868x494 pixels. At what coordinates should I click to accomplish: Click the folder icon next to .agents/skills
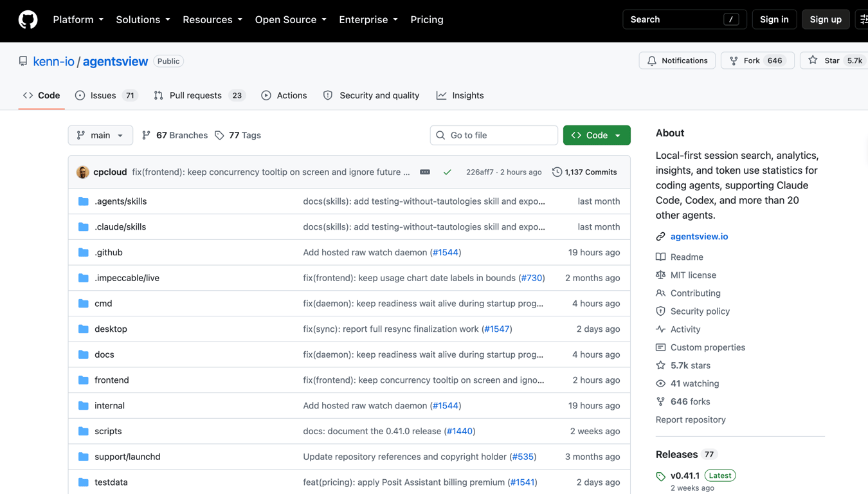click(84, 201)
